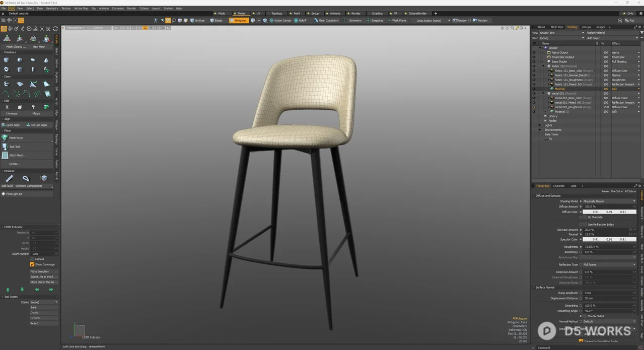Click the Fit to Selection button
644x350 pixels.
44,271
